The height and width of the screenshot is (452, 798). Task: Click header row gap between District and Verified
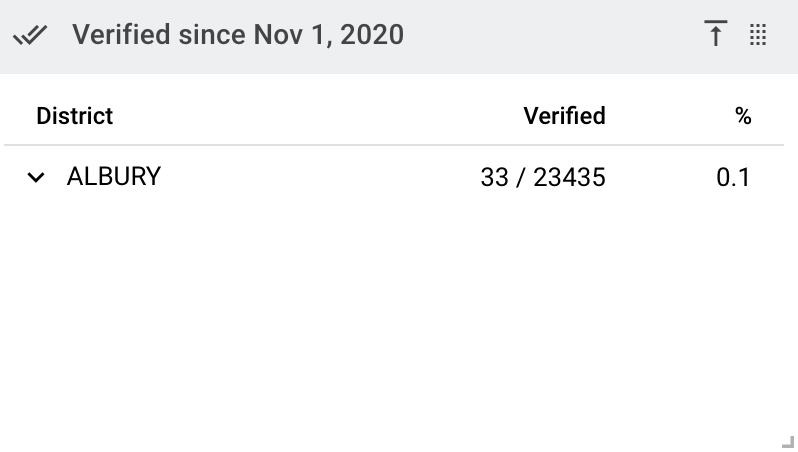pyautogui.click(x=318, y=116)
